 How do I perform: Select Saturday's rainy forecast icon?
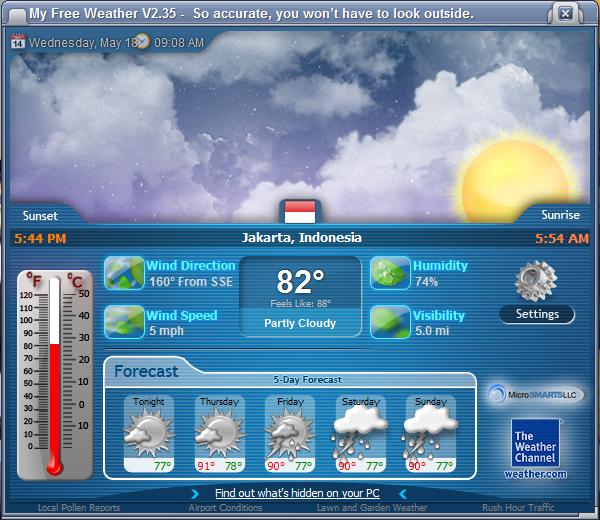coord(360,432)
